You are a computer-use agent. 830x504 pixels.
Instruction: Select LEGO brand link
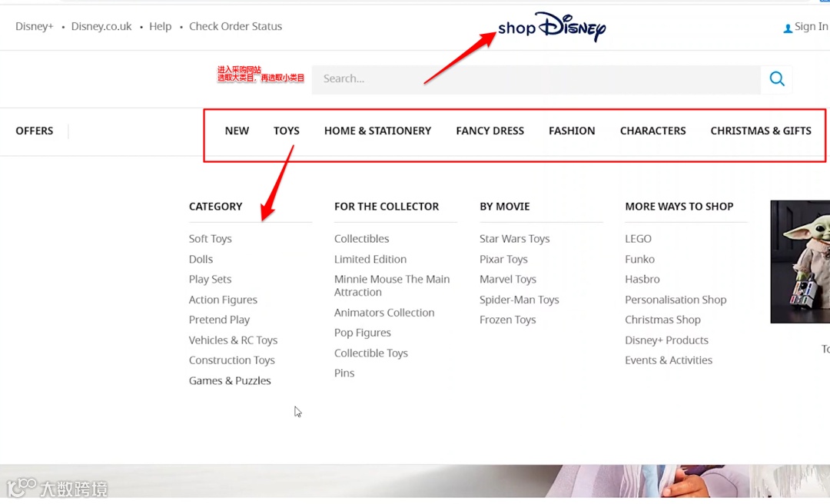click(638, 239)
